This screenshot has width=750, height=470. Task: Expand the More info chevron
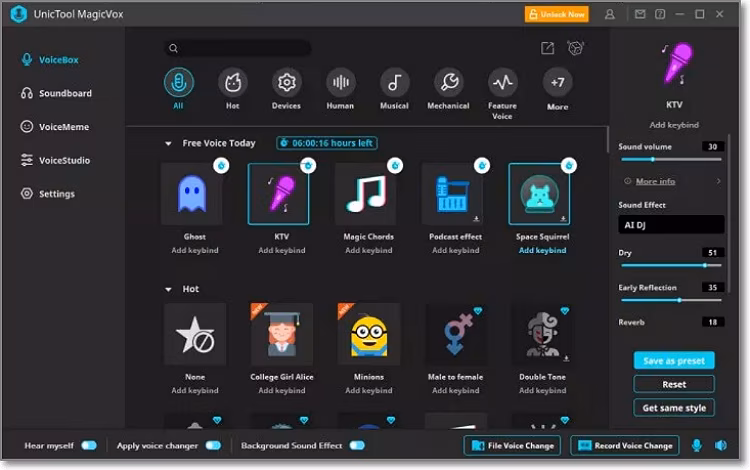[718, 181]
